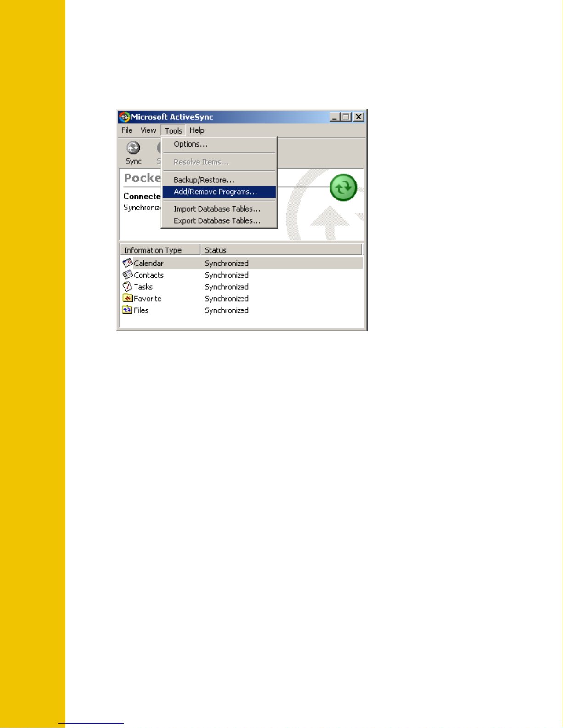Close the open Tools menu
Image resolution: width=563 pixels, height=728 pixels.
pyautogui.click(x=174, y=131)
